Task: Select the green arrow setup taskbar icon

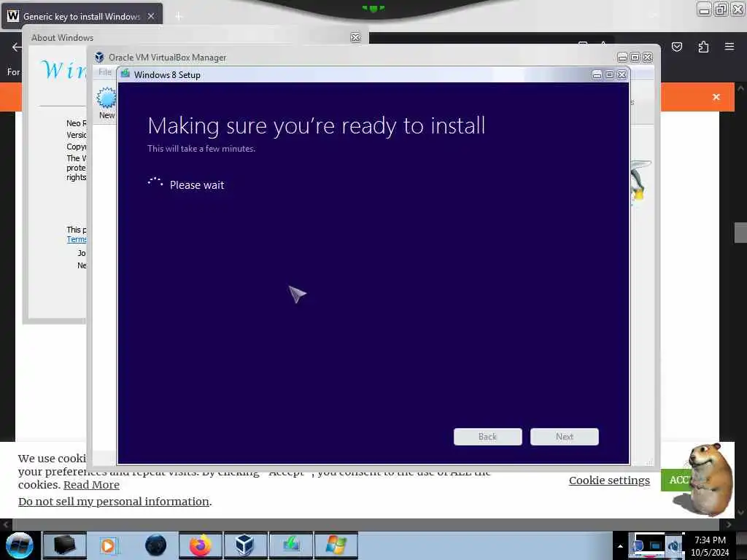Action: tap(290, 545)
